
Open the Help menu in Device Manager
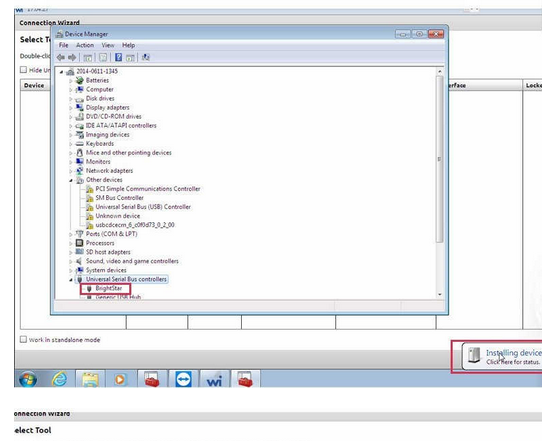pos(128,45)
